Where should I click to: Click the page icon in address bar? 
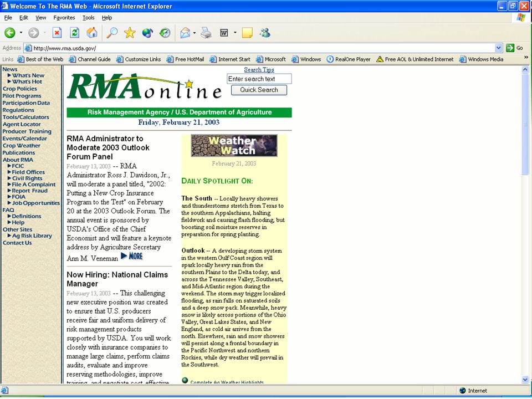tap(28, 48)
